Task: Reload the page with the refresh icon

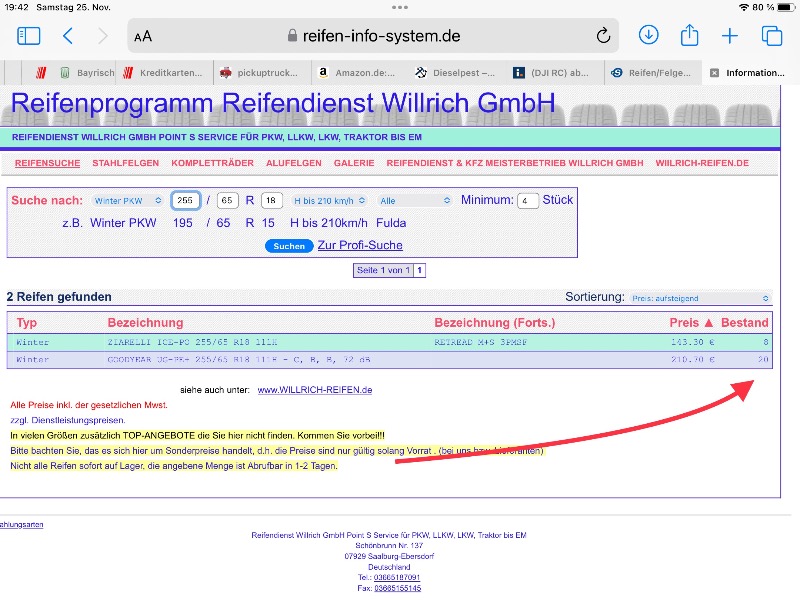Action: pyautogui.click(x=603, y=36)
